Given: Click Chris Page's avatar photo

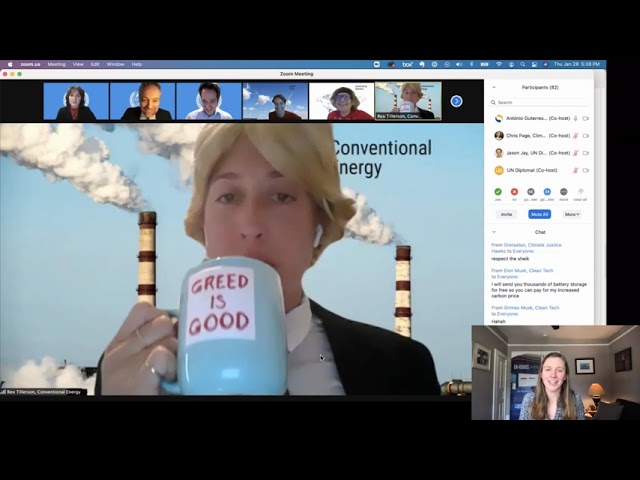Looking at the screenshot, I should (x=499, y=136).
